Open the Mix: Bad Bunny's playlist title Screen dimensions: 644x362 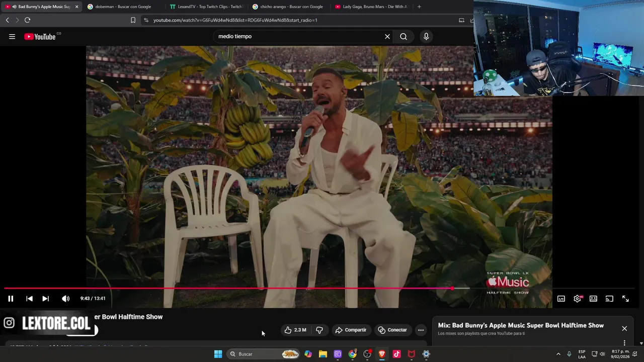[x=521, y=325]
